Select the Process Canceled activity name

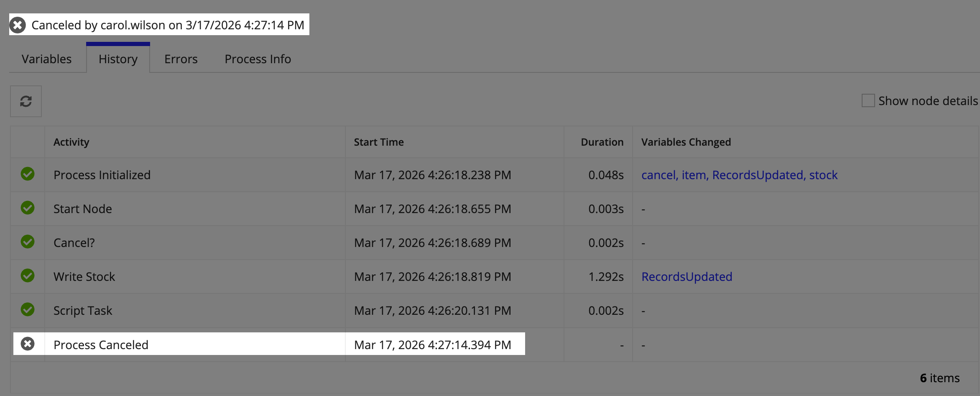pos(101,345)
